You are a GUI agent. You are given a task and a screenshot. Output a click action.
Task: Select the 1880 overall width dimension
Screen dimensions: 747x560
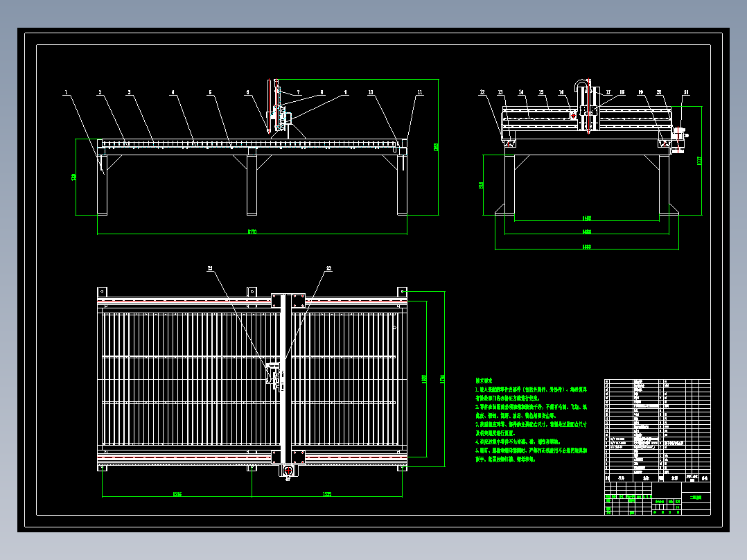coord(587,247)
